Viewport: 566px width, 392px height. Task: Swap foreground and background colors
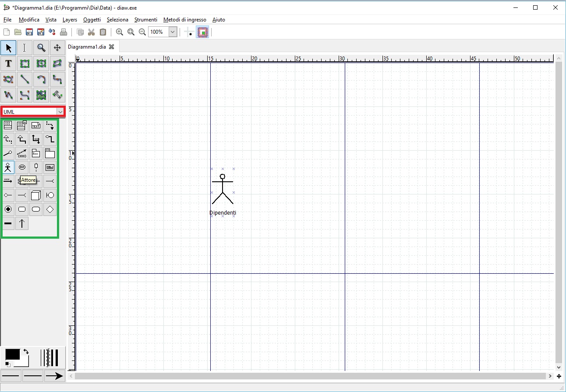26,351
